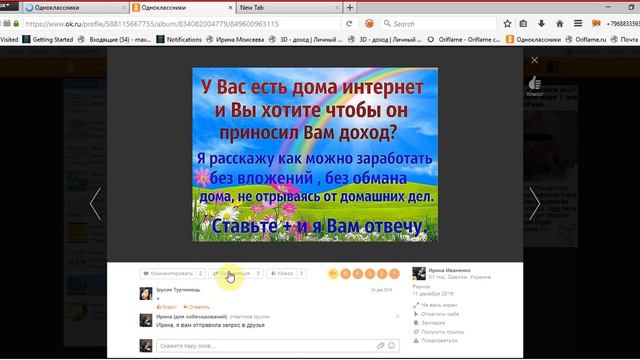Click the thumbs-up Класс icon beside photo

pos(535,86)
